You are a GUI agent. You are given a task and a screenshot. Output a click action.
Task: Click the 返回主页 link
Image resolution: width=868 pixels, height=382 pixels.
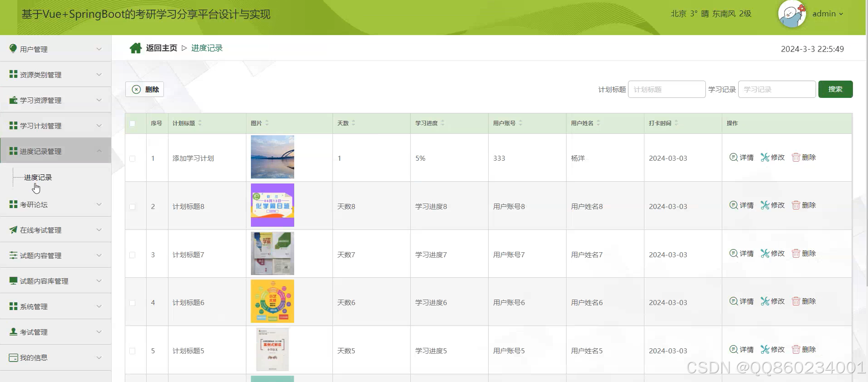[162, 48]
